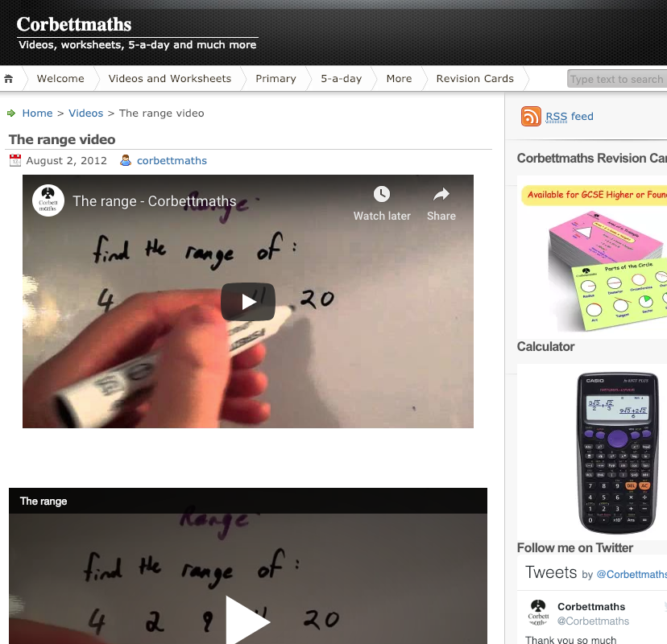Open the 5-a-day menu
Screen dimensions: 667x644
(342, 79)
